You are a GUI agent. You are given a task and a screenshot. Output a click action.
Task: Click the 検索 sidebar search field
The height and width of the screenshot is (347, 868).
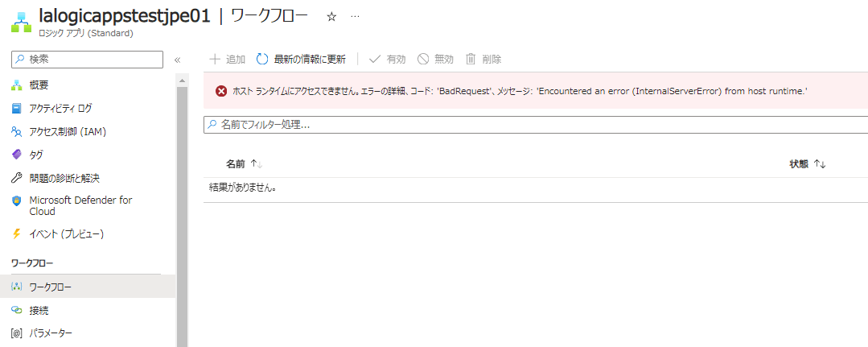click(x=88, y=60)
